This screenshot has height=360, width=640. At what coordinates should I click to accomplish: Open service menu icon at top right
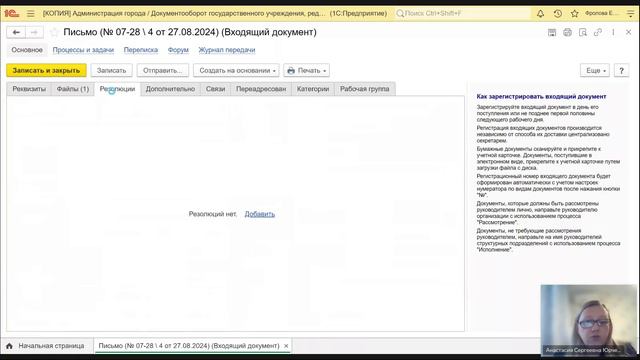pos(631,13)
